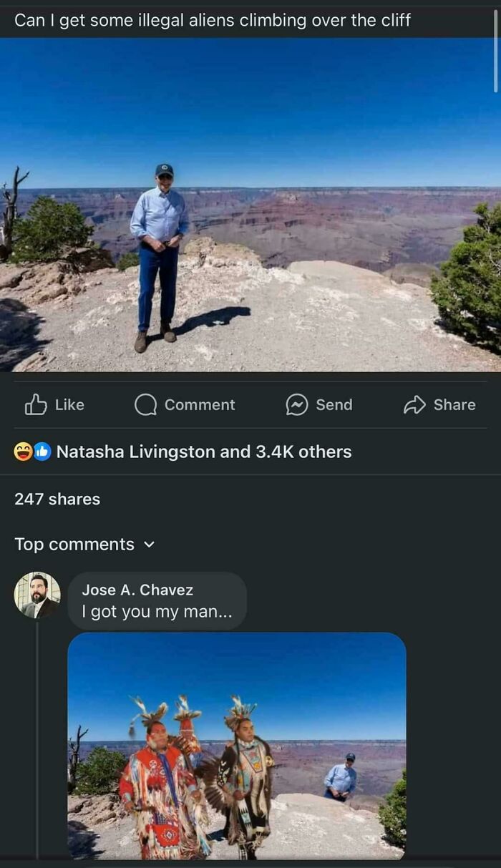
Task: Open the list showing 247 shares
Action: click(57, 499)
